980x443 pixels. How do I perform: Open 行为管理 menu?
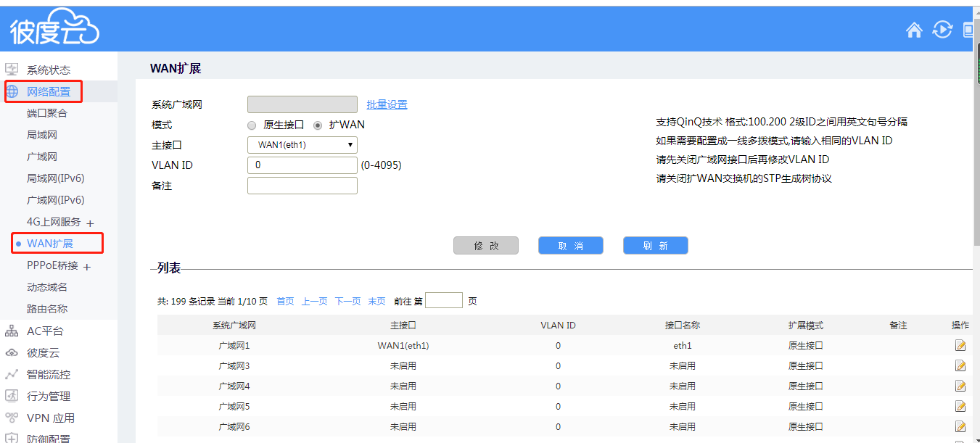tap(49, 397)
